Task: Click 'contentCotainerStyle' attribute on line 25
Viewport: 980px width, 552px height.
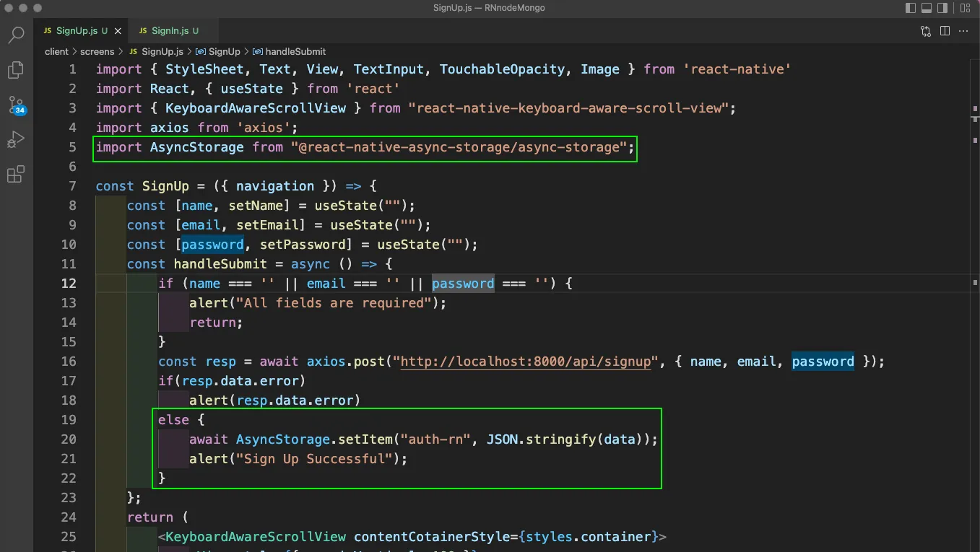Action: pyautogui.click(x=432, y=537)
